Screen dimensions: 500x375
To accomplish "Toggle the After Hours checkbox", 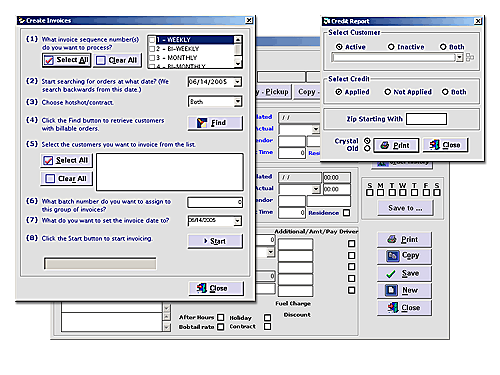I will pos(221,317).
